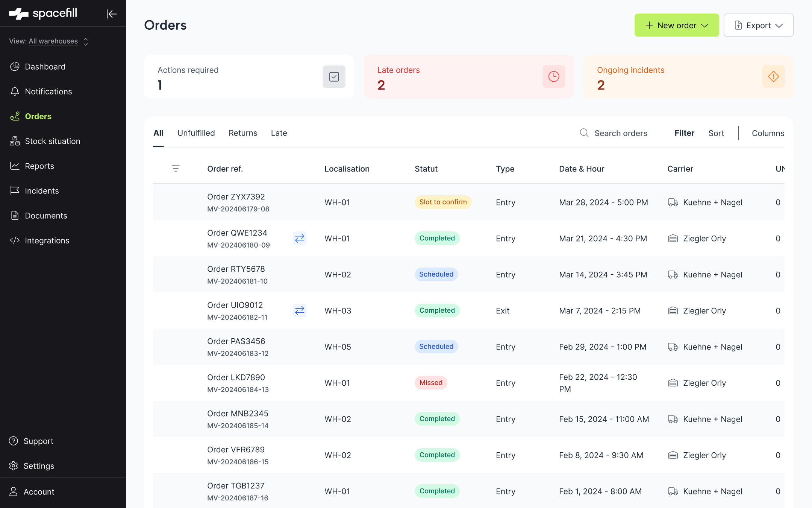Click Exit type for Order UIO9012

pos(503,311)
